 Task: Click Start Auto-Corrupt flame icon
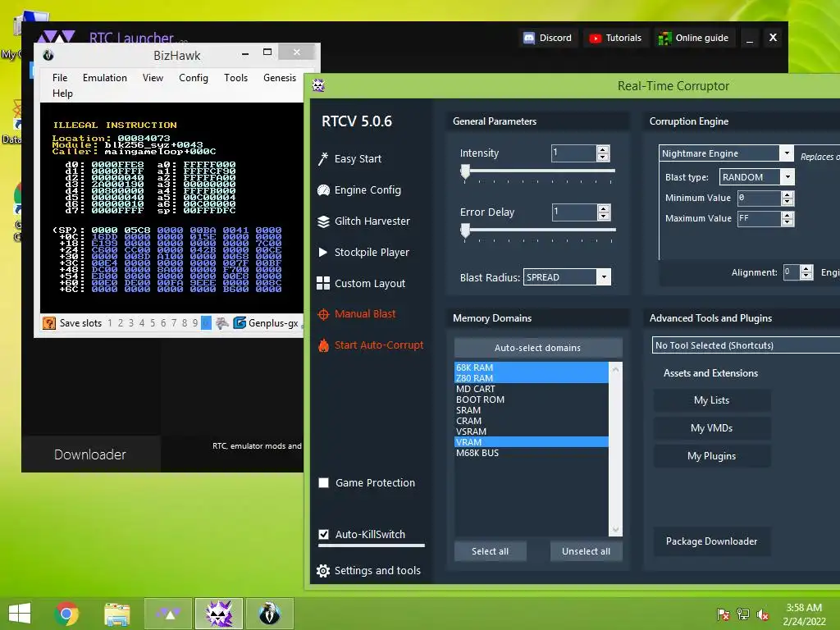click(x=323, y=345)
